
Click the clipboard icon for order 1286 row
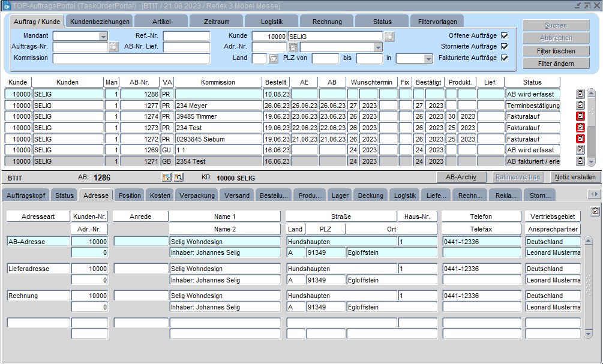(580, 94)
